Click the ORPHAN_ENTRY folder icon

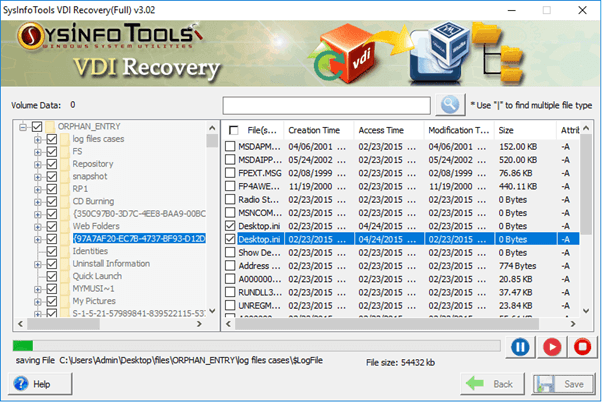pos(50,126)
